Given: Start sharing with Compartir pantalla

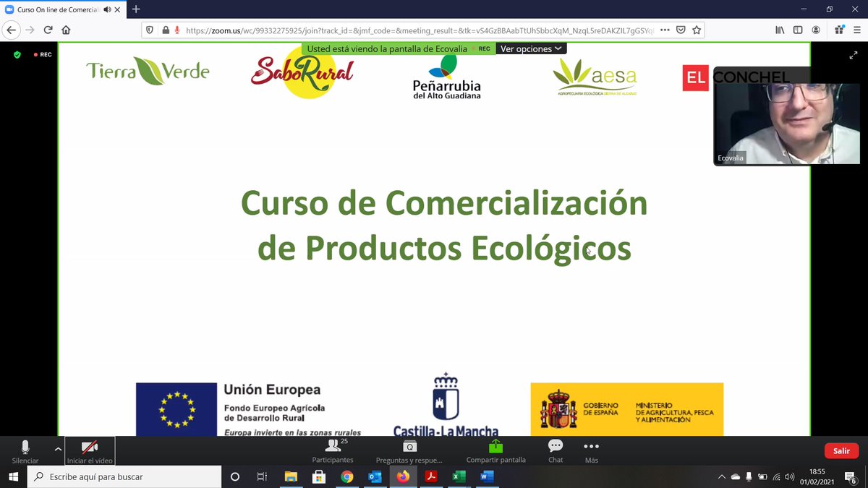Looking at the screenshot, I should coord(495,452).
